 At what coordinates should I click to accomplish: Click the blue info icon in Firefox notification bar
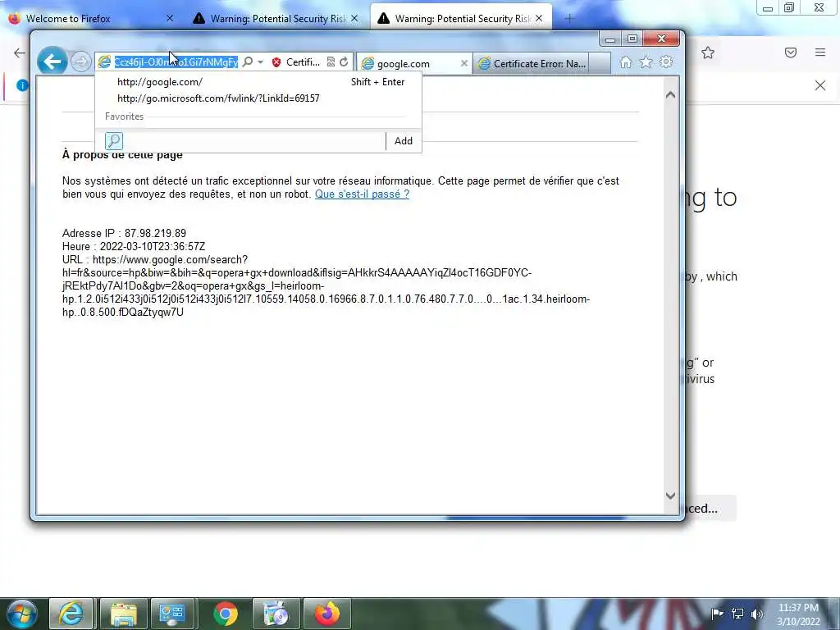[21, 85]
